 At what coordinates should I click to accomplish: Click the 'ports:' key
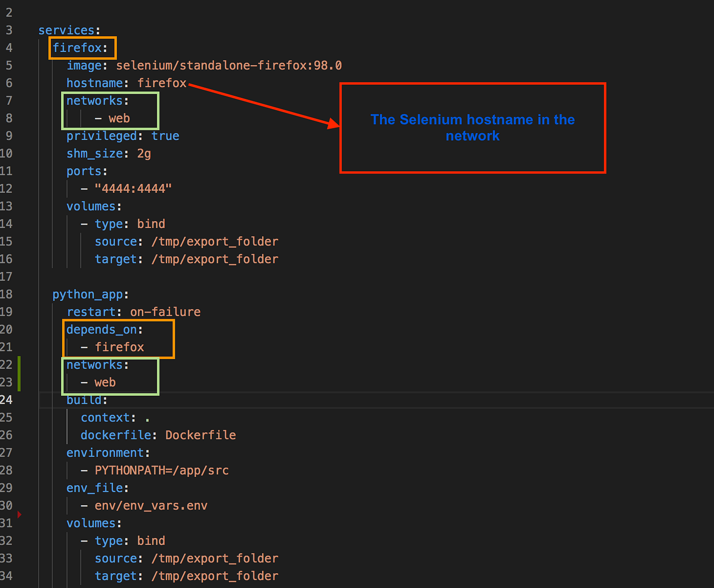(87, 171)
